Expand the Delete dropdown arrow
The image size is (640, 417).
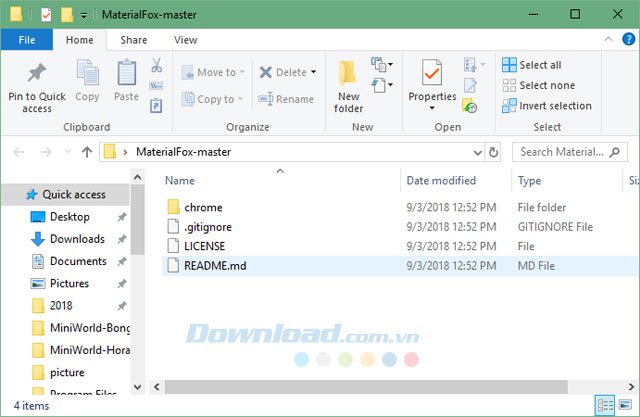[x=313, y=72]
